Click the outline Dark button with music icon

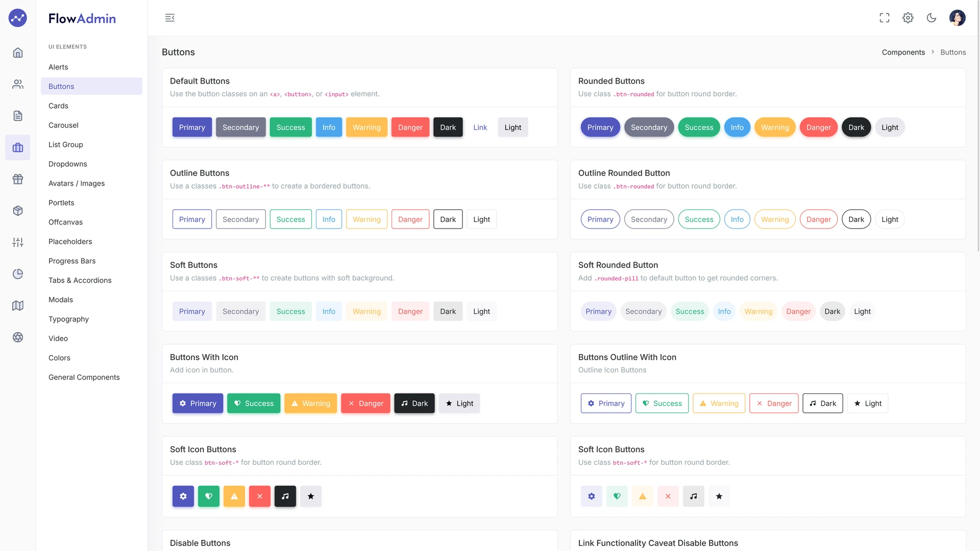[x=823, y=403]
